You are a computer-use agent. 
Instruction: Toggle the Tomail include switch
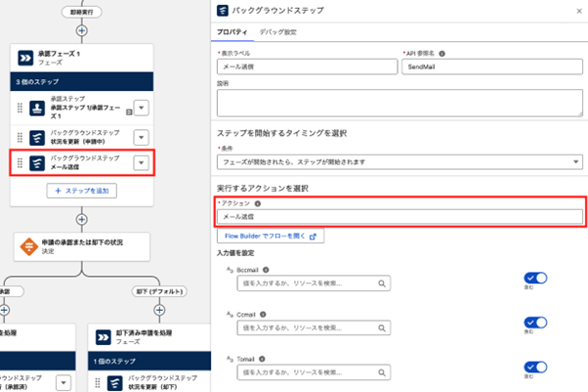pos(535,366)
